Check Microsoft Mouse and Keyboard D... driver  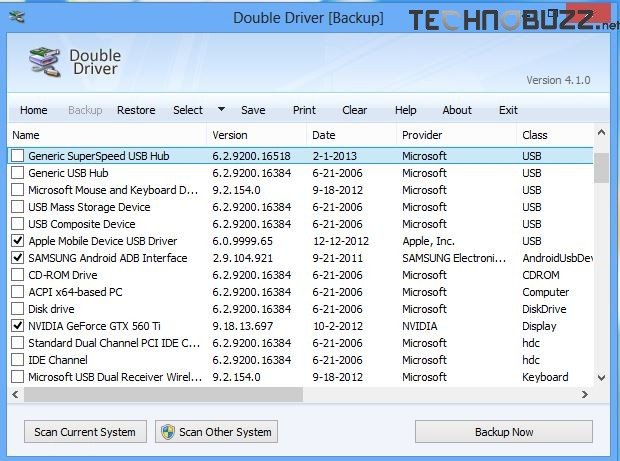(x=17, y=190)
